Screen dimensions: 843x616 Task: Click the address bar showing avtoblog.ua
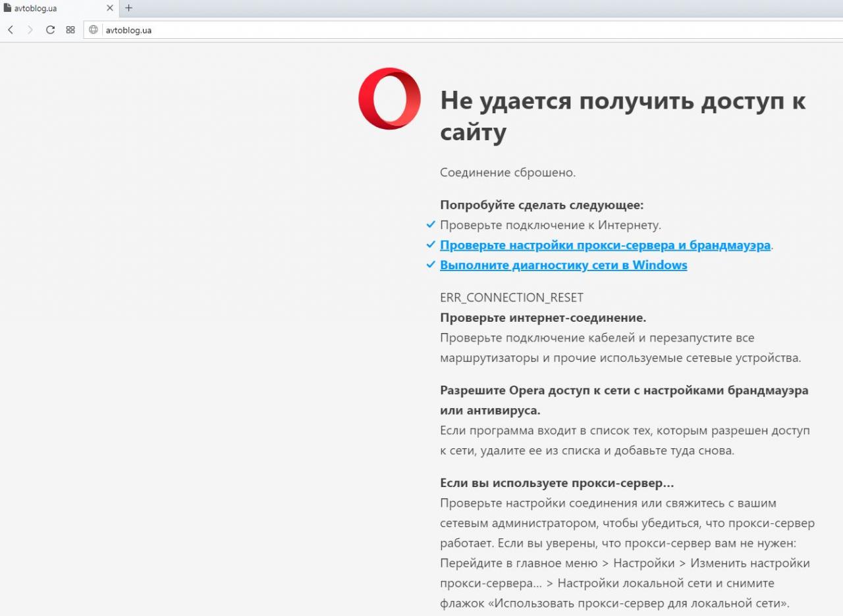click(x=463, y=30)
